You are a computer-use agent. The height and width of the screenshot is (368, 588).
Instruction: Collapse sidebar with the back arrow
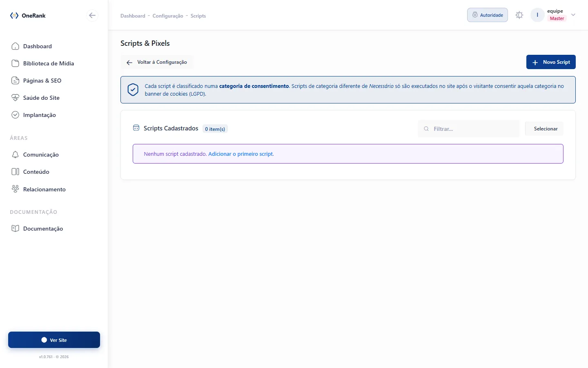[x=92, y=16]
